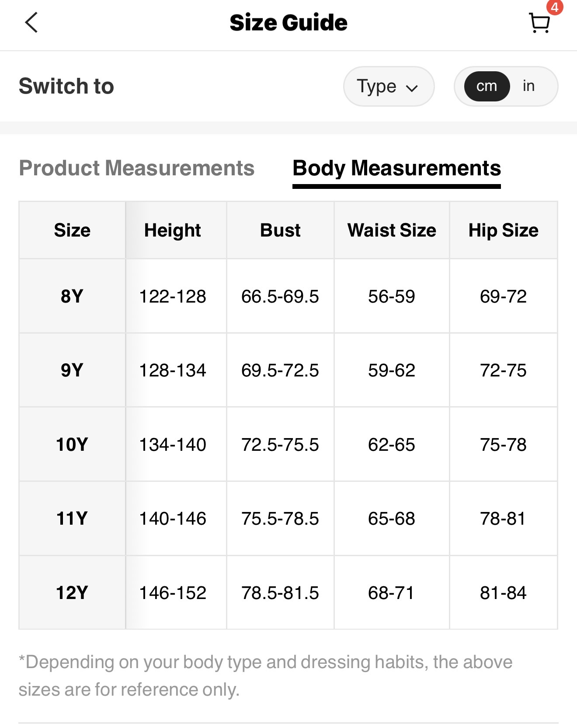The image size is (577, 728).
Task: Click the Bust column header
Action: tap(280, 230)
